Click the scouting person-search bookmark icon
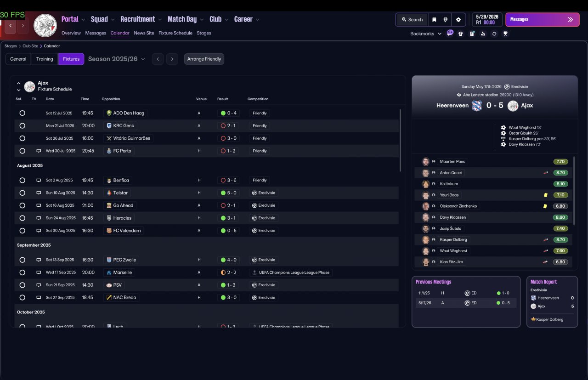 click(483, 34)
